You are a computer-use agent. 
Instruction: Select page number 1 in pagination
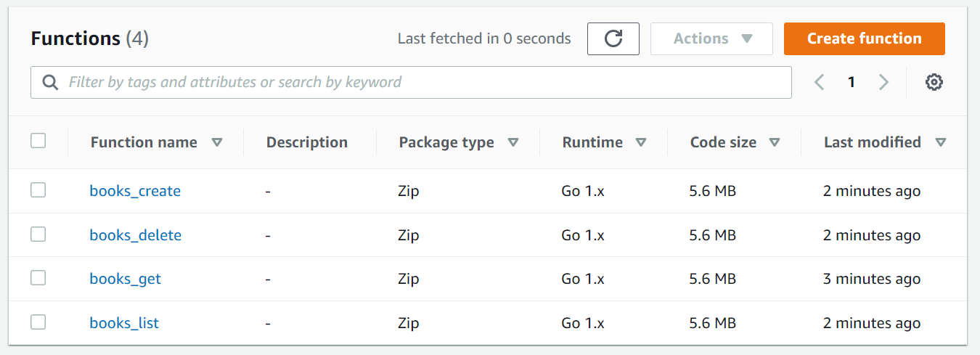pyautogui.click(x=852, y=83)
